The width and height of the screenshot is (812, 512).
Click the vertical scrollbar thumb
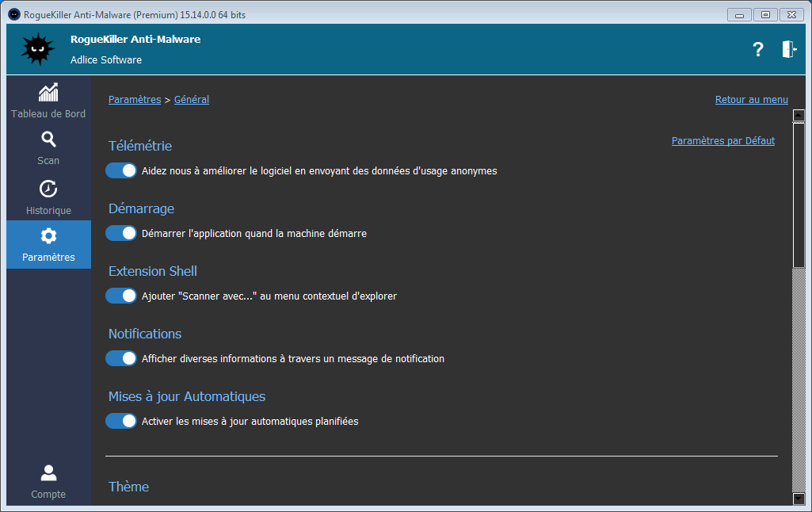click(799, 194)
